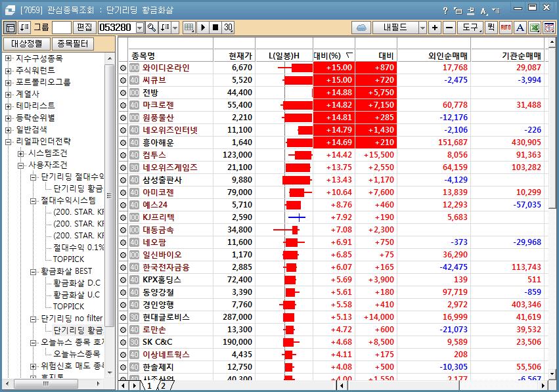
Task: Change font size with the title bar A icon
Action: coord(483,11)
